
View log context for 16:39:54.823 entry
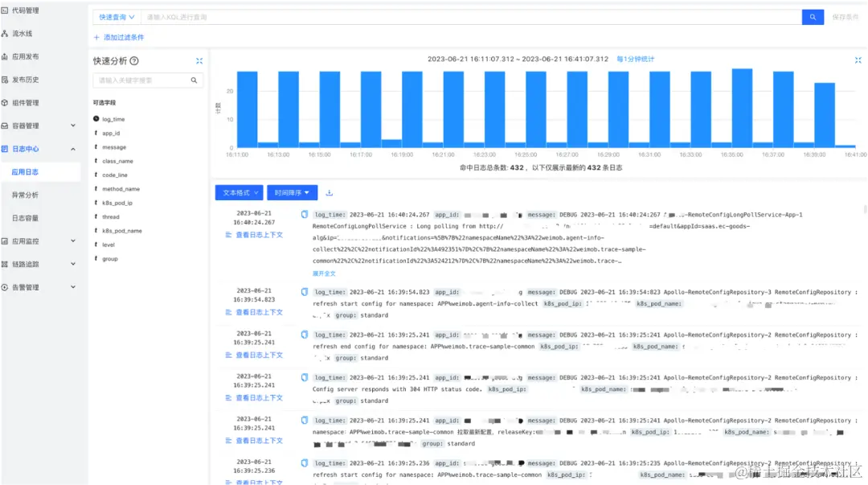[254, 313]
